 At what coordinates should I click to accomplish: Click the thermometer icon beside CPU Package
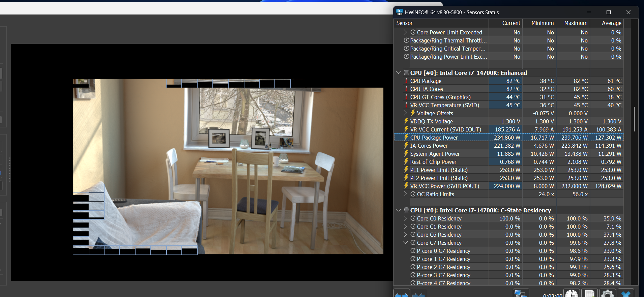point(406,81)
